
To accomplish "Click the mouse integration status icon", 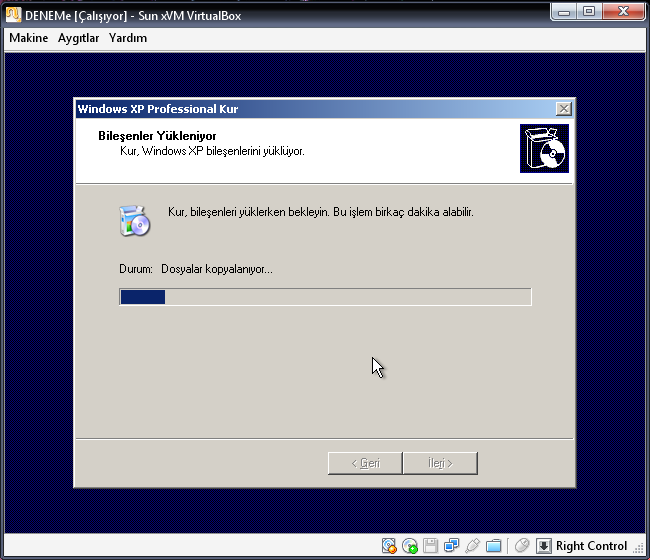I will tap(521, 546).
